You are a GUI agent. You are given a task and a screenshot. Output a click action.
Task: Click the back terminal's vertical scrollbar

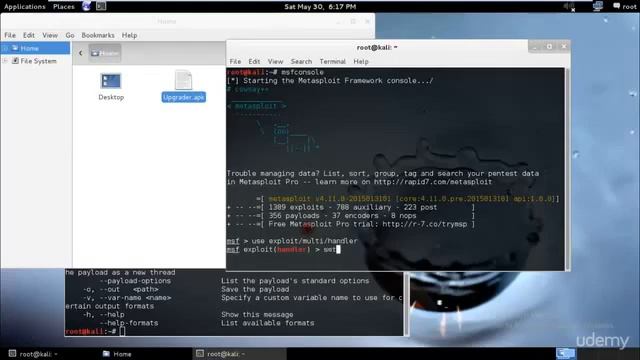coord(406,304)
